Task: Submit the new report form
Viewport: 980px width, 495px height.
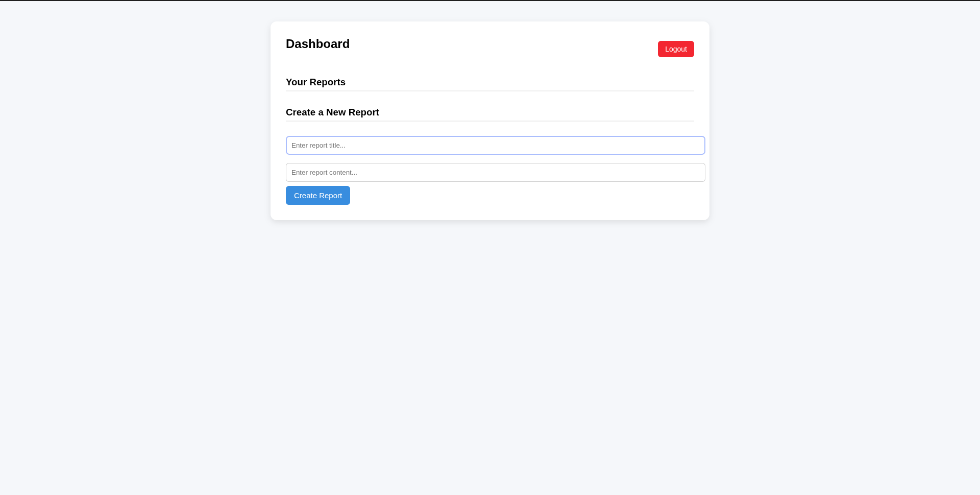Action: pyautogui.click(x=317, y=196)
